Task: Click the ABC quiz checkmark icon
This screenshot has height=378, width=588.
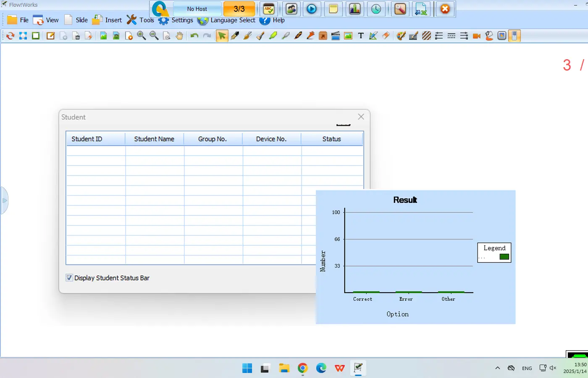Action: coord(269,9)
